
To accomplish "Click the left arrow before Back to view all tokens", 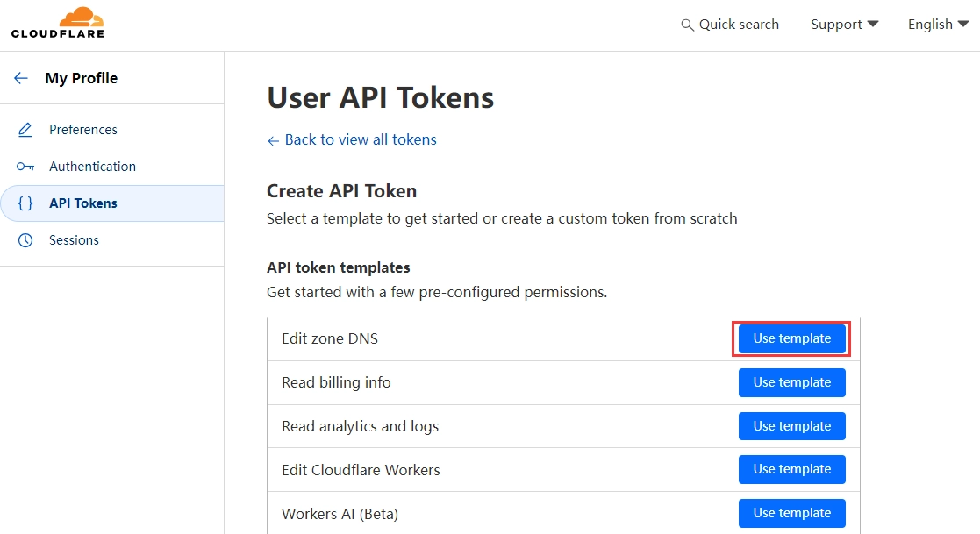I will click(274, 140).
